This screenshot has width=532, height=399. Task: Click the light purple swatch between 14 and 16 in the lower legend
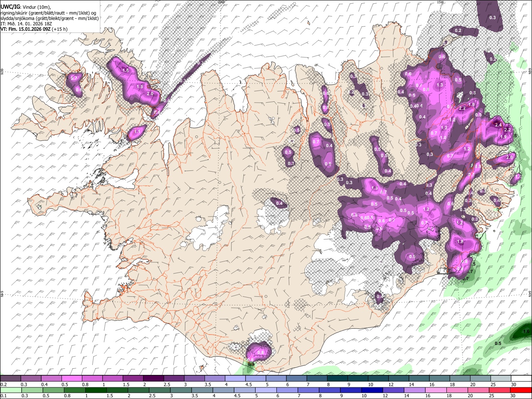tap(414, 390)
